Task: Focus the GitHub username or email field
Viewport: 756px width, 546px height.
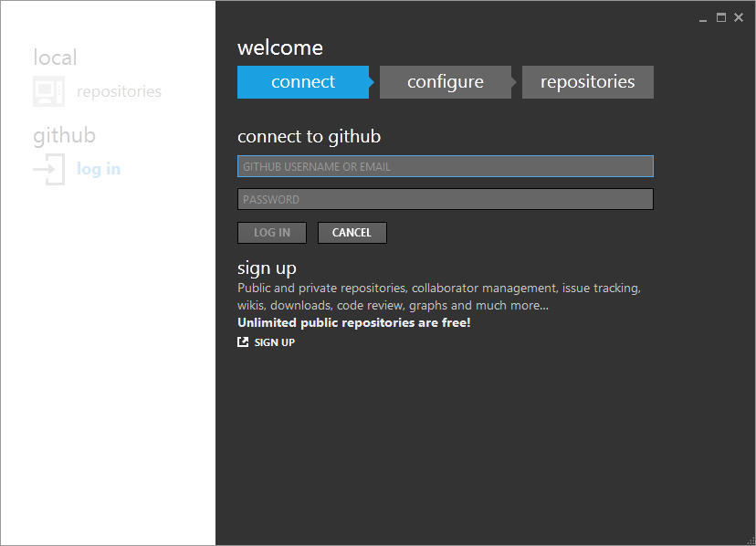Action: pos(446,166)
